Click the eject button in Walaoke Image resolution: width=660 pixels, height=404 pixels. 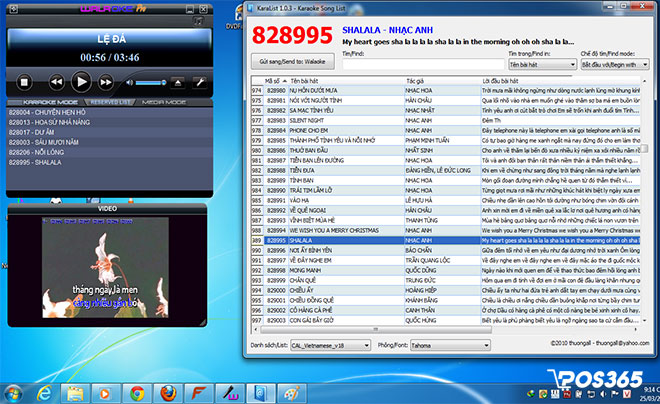click(x=178, y=82)
